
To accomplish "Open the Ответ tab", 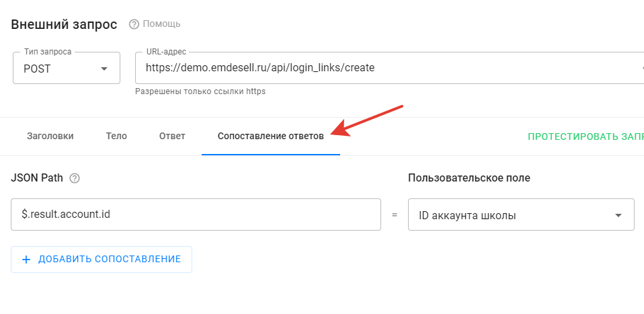I will pos(172,136).
